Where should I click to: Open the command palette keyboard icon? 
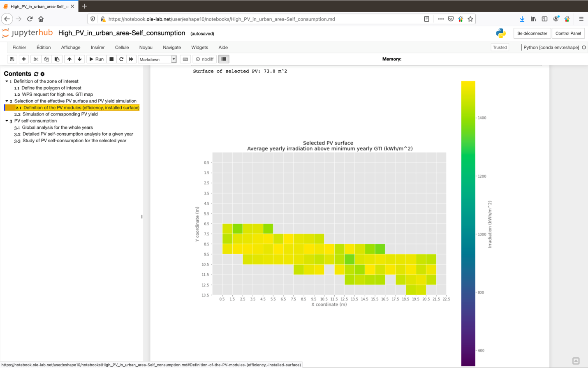pos(185,59)
